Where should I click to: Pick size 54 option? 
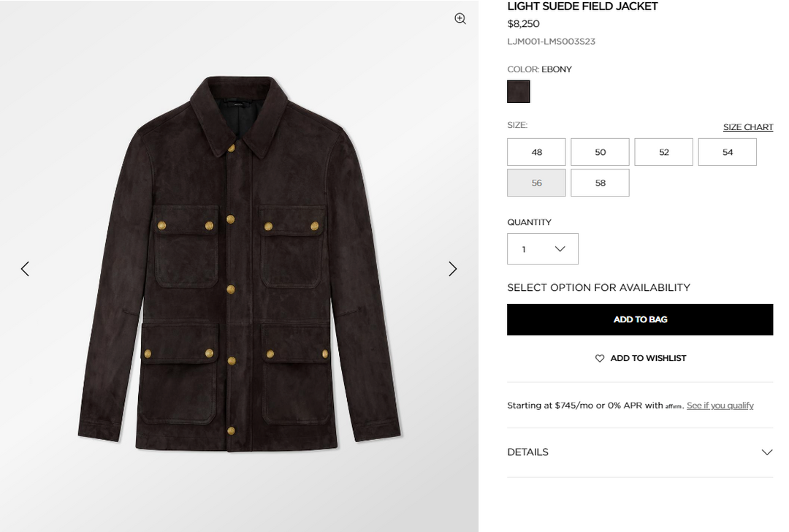(x=727, y=152)
